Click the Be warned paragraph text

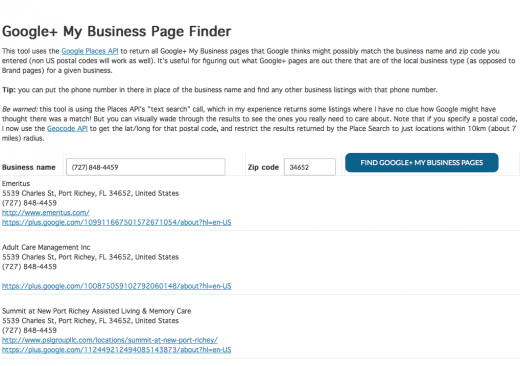click(x=260, y=124)
